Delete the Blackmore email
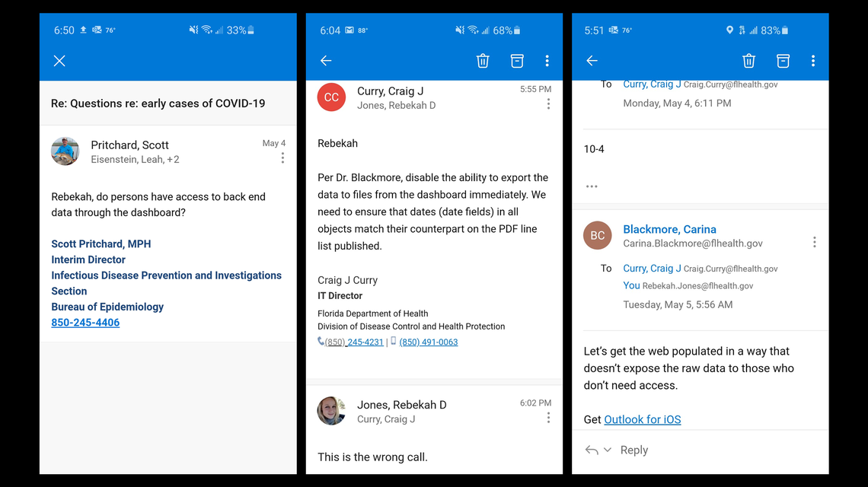 748,60
